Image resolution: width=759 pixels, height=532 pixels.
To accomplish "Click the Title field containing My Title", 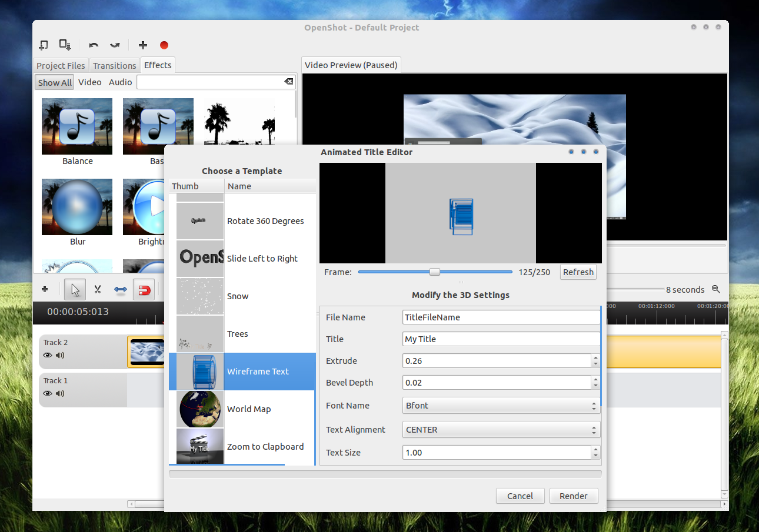I will [501, 339].
